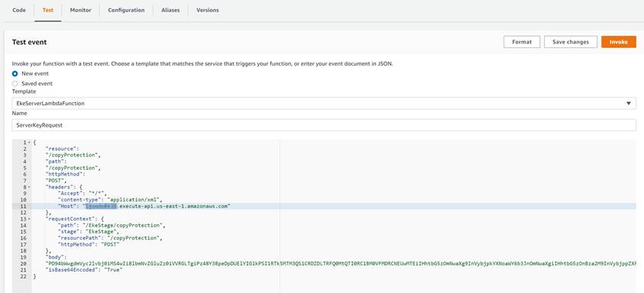
Task: Collapse the requestContext fold arrow on line 13
Action: (30, 219)
